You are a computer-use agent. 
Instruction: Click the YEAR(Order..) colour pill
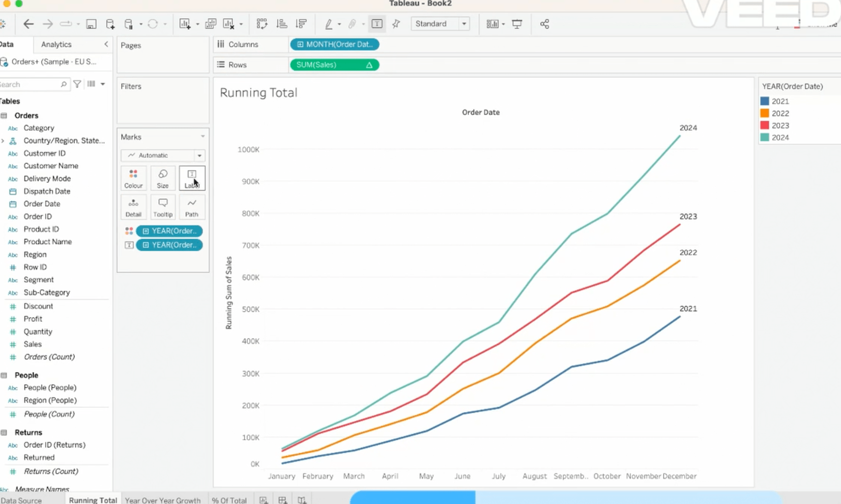pyautogui.click(x=169, y=231)
